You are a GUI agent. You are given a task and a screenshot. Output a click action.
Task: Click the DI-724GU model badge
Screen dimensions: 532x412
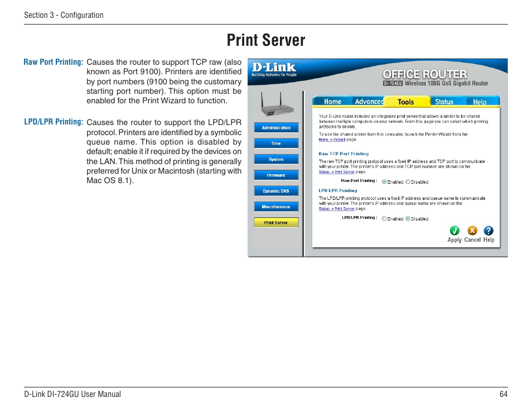point(393,84)
